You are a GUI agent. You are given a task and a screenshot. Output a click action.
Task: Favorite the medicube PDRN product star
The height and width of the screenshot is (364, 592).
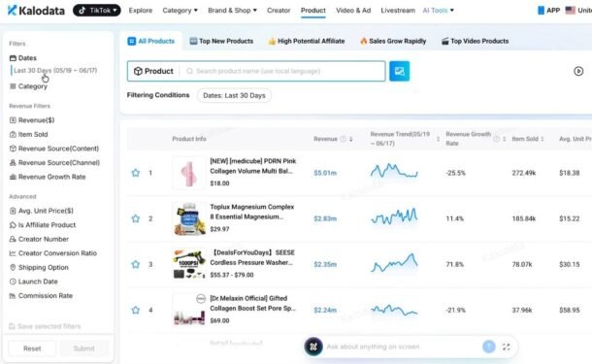[x=136, y=173]
